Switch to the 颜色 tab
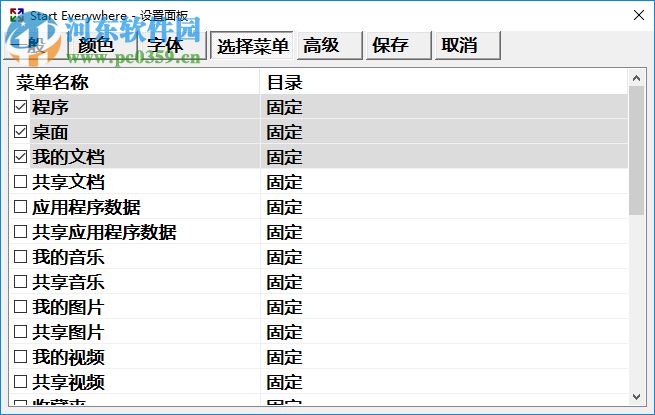 click(102, 45)
